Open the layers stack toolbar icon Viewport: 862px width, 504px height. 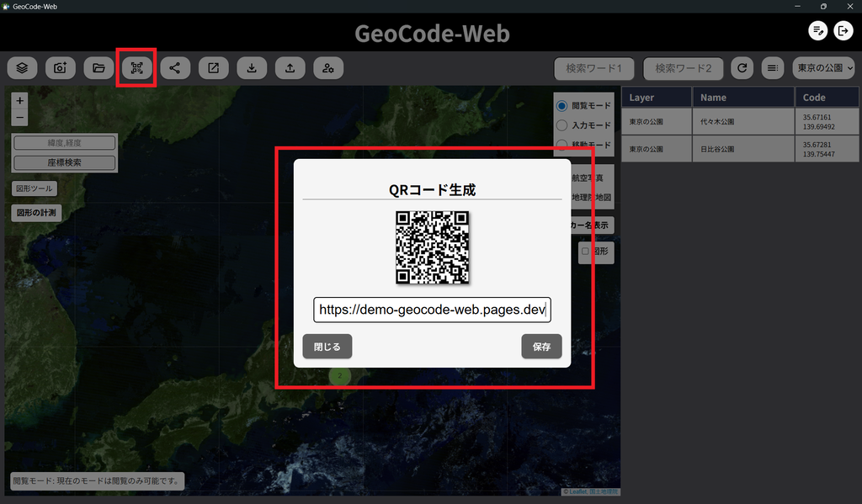coord(22,68)
